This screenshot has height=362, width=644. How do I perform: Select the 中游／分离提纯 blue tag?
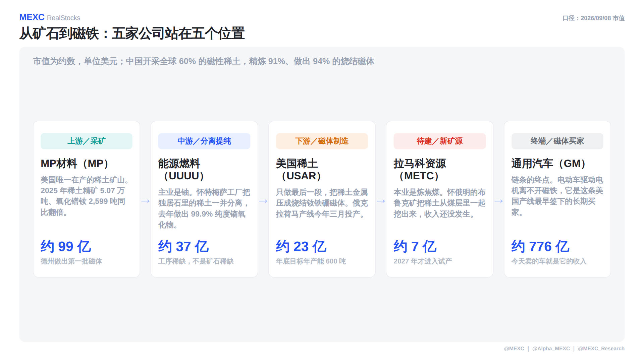tap(204, 141)
